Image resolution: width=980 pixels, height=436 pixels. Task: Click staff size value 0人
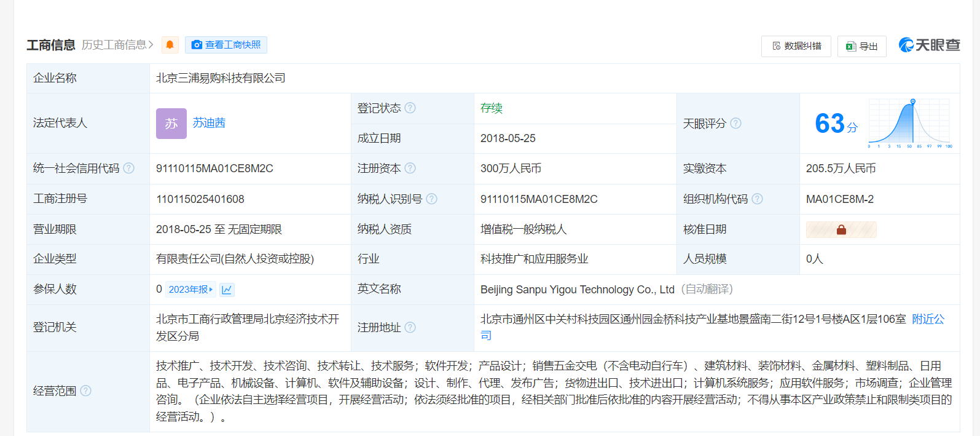coord(815,259)
